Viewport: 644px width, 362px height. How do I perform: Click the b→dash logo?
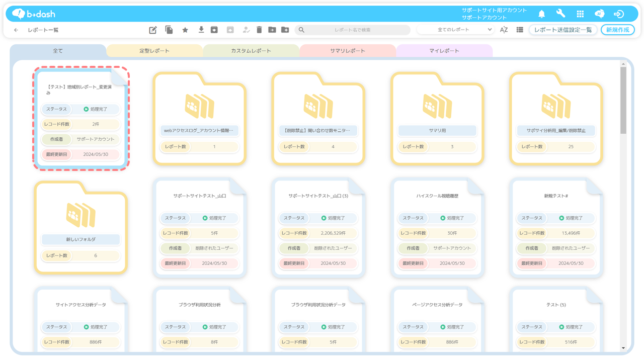click(x=33, y=14)
